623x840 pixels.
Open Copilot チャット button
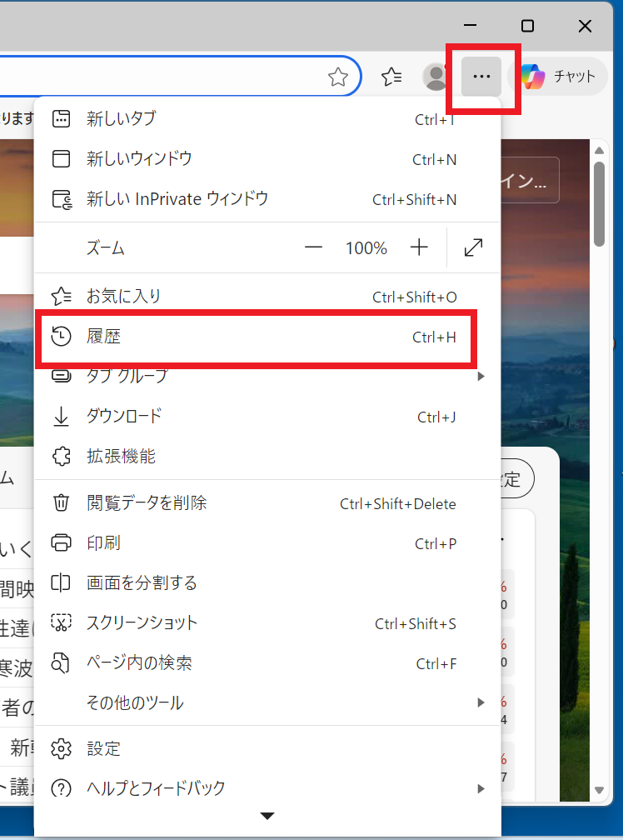click(x=559, y=77)
